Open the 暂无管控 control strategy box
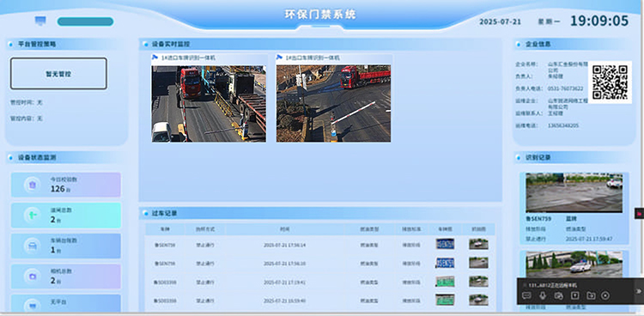 pos(58,74)
